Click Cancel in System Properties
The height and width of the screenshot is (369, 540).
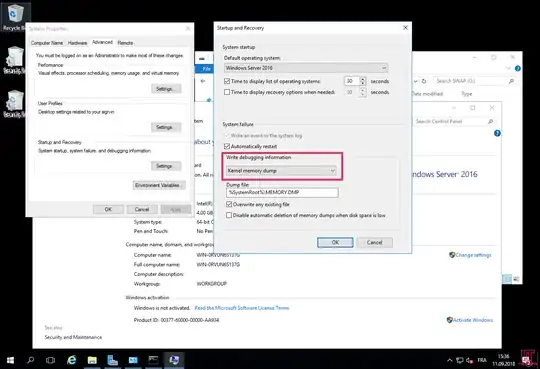(x=142, y=209)
